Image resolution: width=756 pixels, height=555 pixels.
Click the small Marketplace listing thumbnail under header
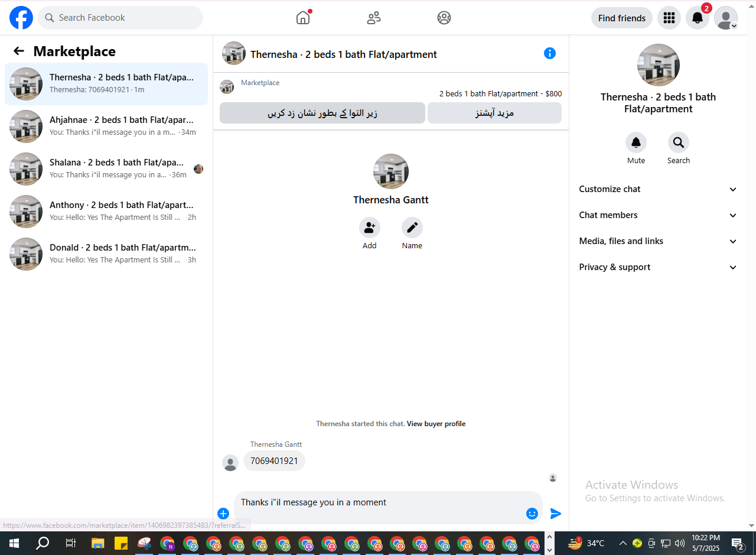coord(227,87)
